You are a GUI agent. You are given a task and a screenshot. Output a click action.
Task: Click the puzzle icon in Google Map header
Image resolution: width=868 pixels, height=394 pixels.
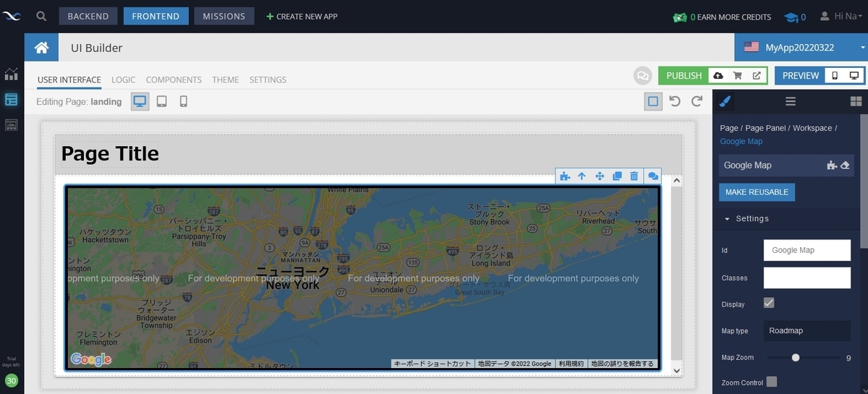point(832,165)
